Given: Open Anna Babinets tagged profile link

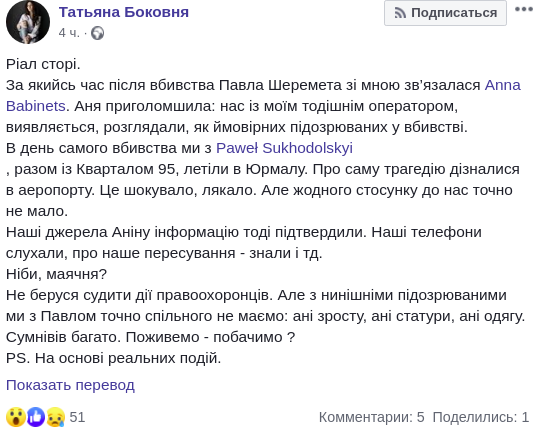Looking at the screenshot, I should point(503,85).
